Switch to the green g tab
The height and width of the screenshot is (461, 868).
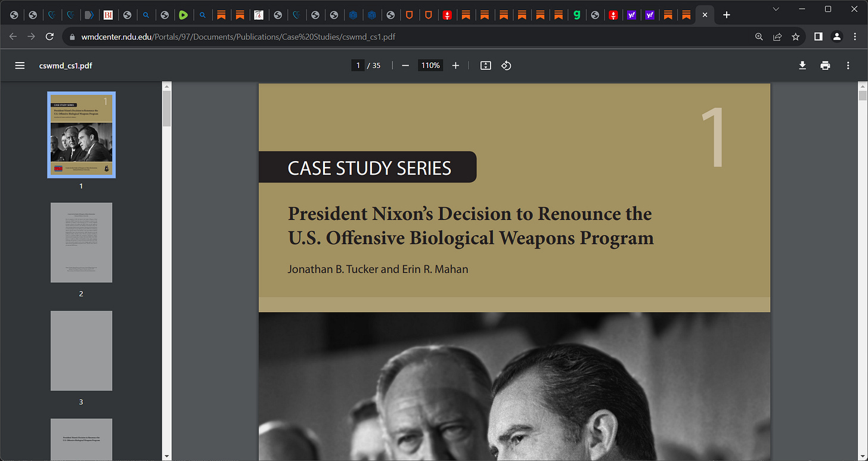pos(576,15)
